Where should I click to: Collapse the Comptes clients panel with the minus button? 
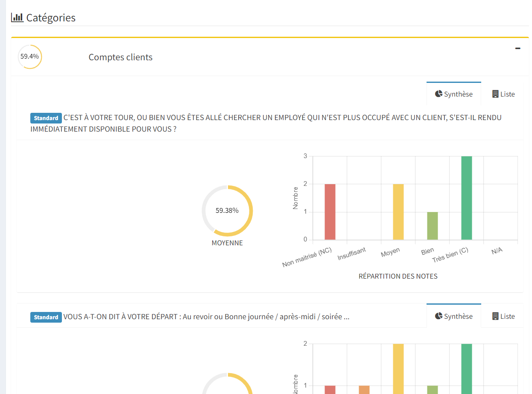coord(517,49)
